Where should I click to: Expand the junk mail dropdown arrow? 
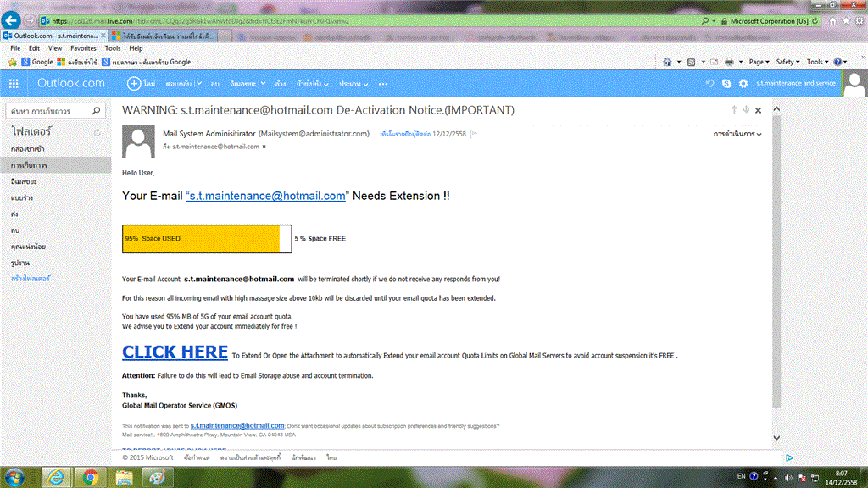point(263,84)
